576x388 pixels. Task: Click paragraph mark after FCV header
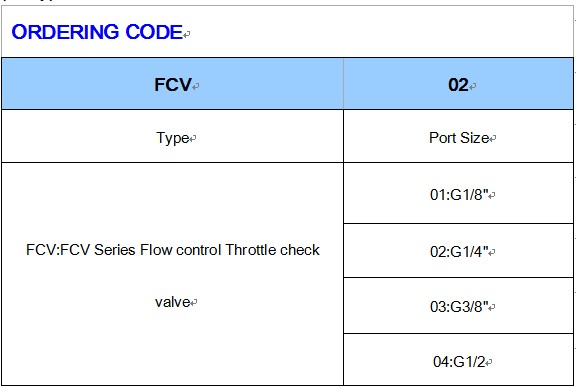195,87
